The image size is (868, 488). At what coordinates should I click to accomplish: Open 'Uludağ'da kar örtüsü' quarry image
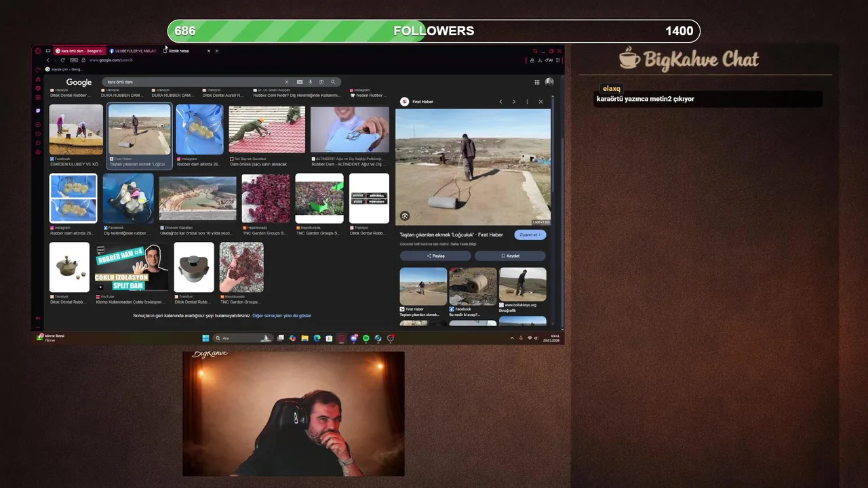coord(197,199)
